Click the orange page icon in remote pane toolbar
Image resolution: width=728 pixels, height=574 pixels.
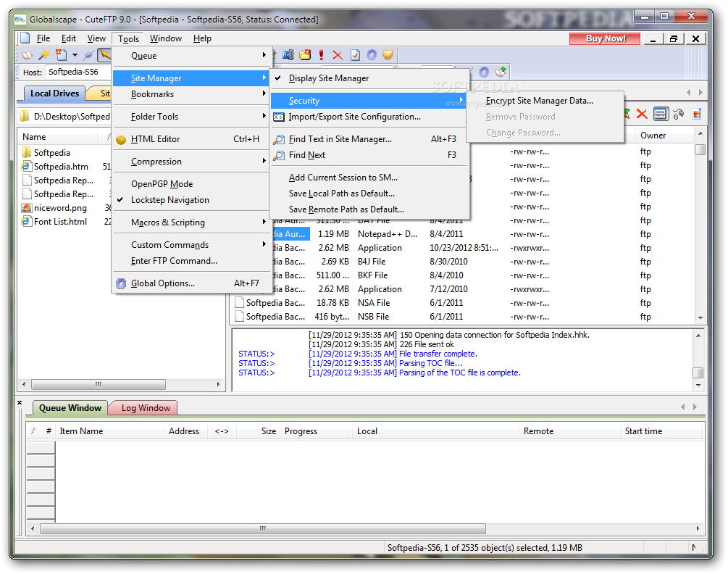point(697,114)
